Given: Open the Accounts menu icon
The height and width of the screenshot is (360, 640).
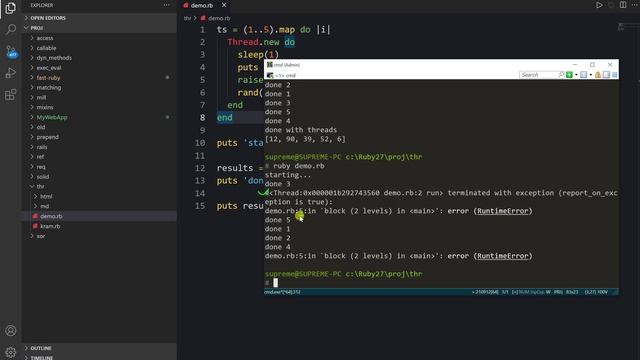Looking at the screenshot, I should (11, 331).
